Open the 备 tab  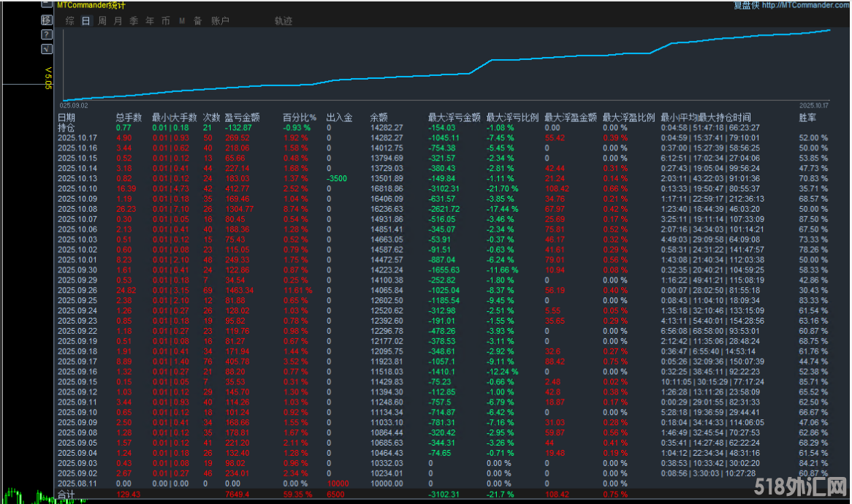tap(197, 21)
